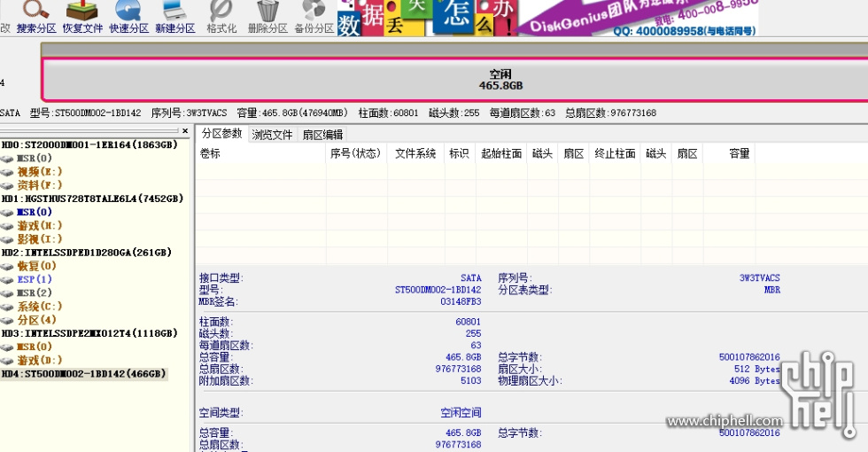Click the drive icon beside 游戏(D:)

click(x=7, y=361)
